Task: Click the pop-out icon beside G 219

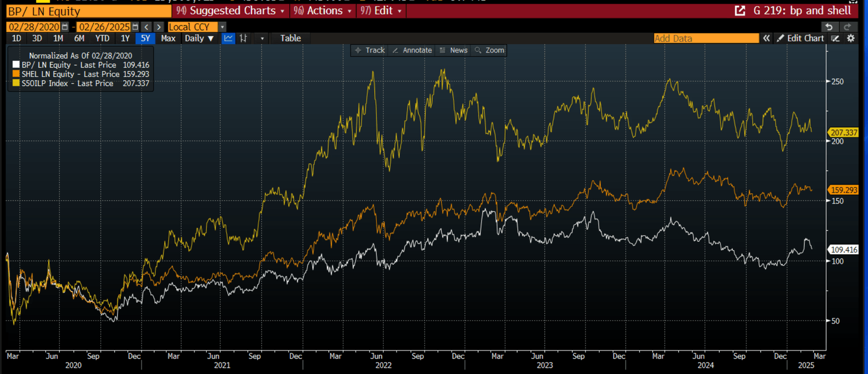Action: coord(739,11)
